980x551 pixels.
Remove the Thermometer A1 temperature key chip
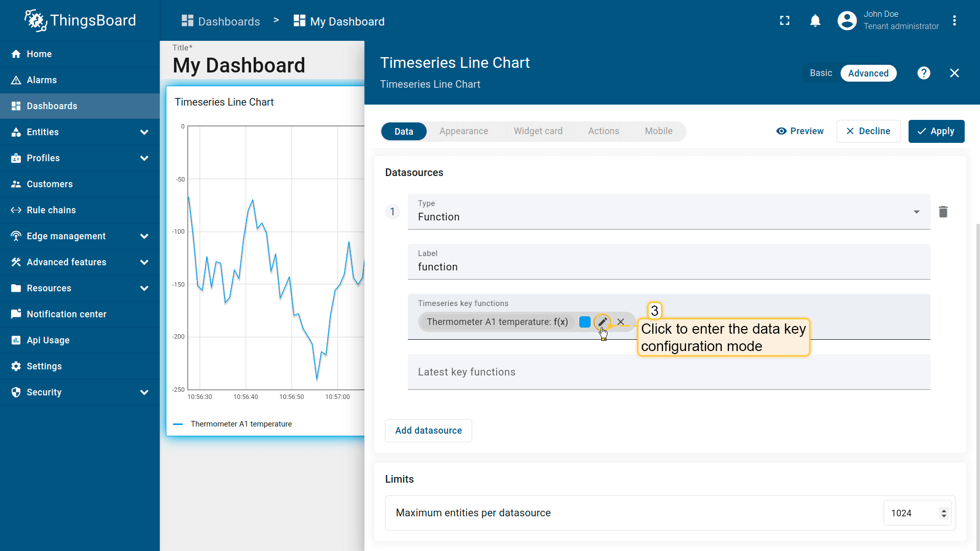point(621,322)
